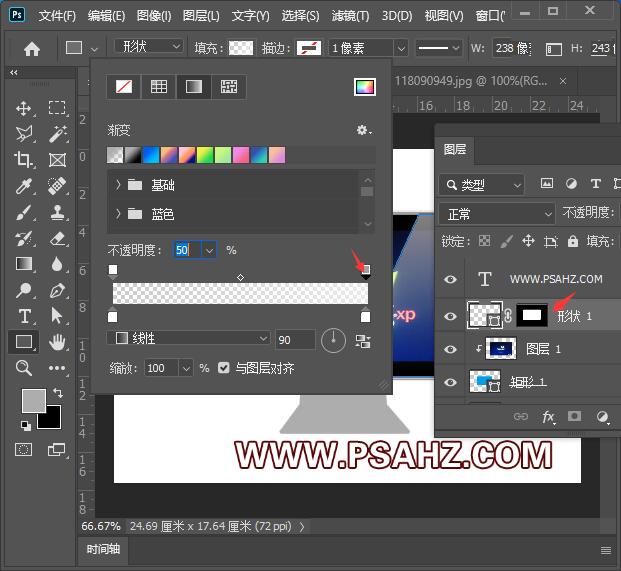Toggle the 与图层对齐 checkbox
621x571 pixels.
point(223,368)
